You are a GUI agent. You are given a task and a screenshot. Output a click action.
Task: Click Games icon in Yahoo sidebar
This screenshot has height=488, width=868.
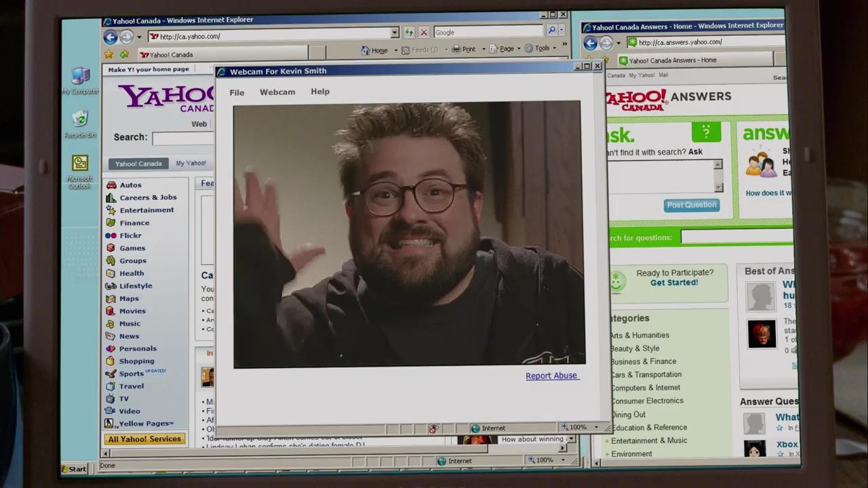[111, 248]
